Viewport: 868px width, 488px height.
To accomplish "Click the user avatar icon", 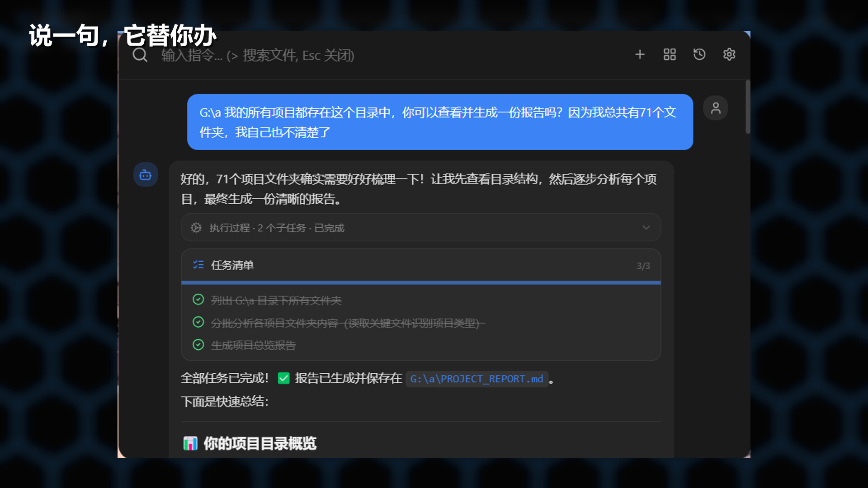I will point(715,108).
